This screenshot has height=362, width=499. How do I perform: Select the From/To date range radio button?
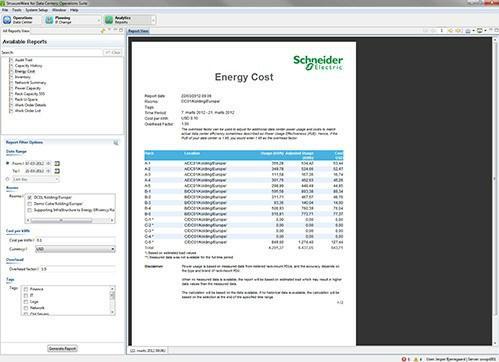coord(7,163)
